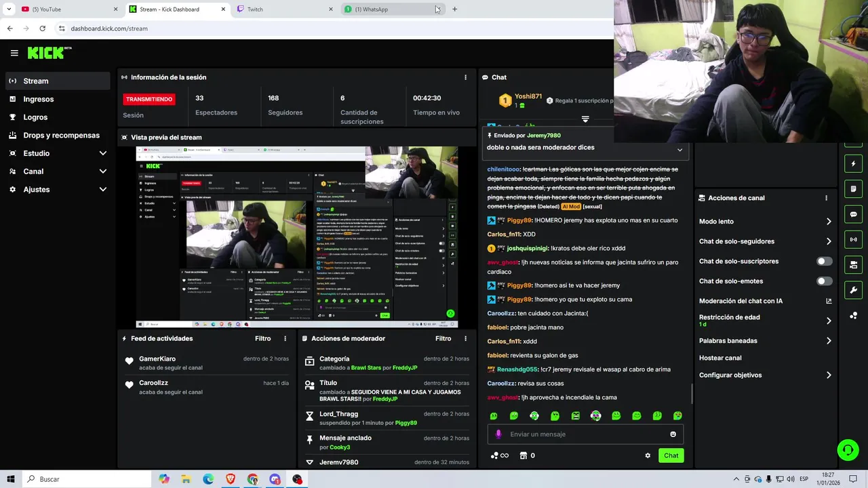Screen dimensions: 868x488
Task: Click the Windows taskbar search box
Action: point(86,479)
